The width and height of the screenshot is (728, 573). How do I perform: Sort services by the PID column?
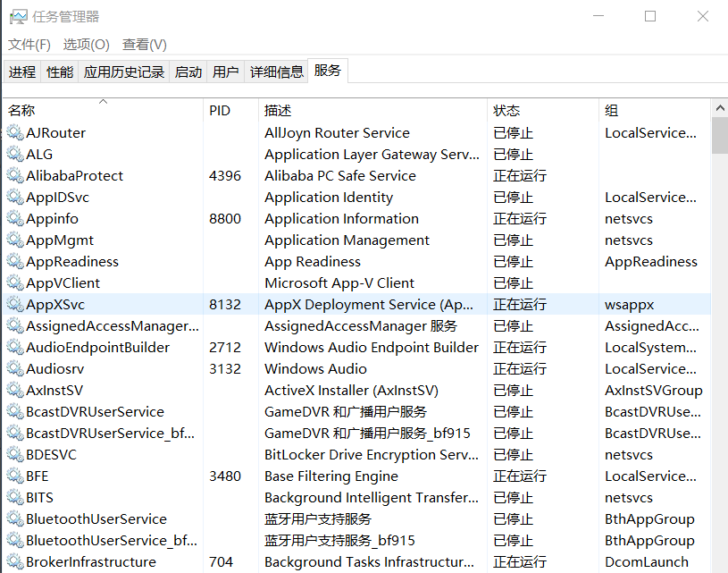[x=217, y=110]
